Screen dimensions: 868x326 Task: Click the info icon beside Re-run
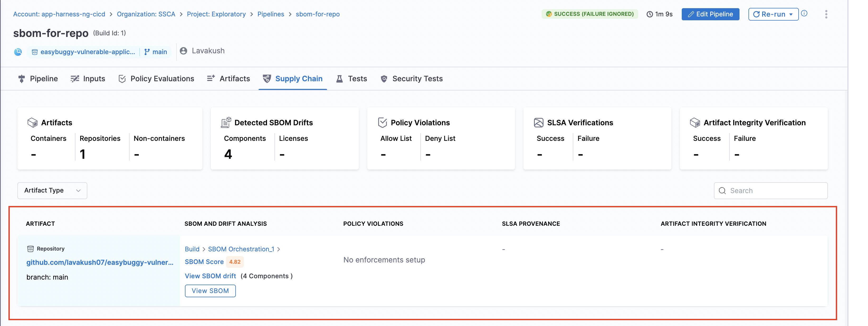[x=804, y=13]
